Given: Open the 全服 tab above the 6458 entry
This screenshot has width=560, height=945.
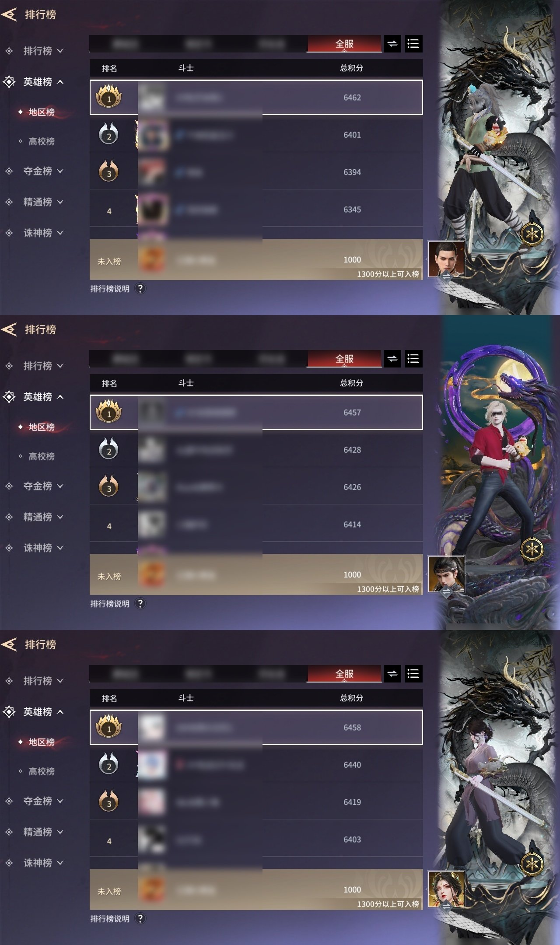Looking at the screenshot, I should (344, 674).
